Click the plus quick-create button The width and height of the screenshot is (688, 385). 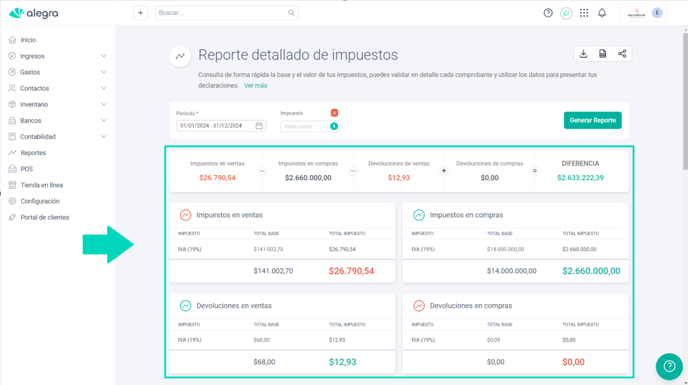[140, 13]
